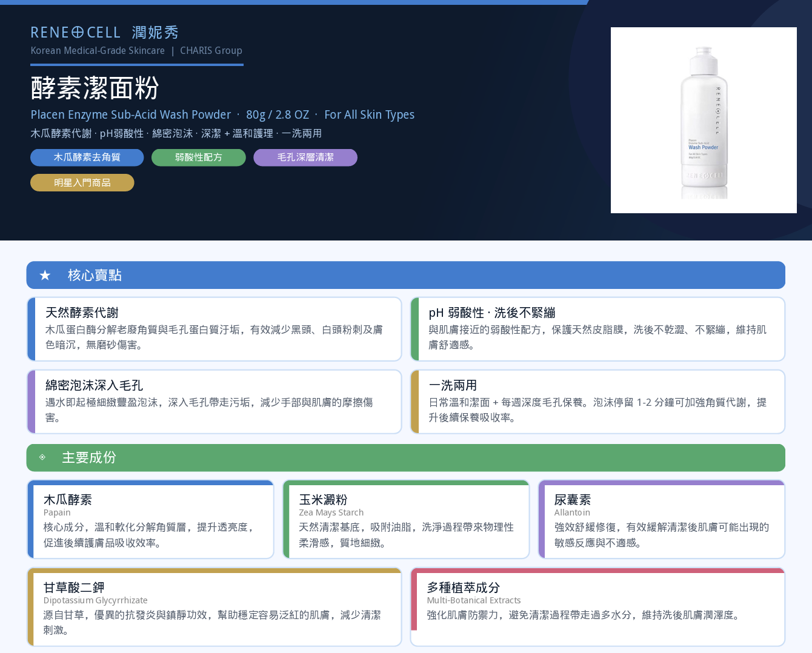Click the star icon beside 核心賣點

coord(45,276)
